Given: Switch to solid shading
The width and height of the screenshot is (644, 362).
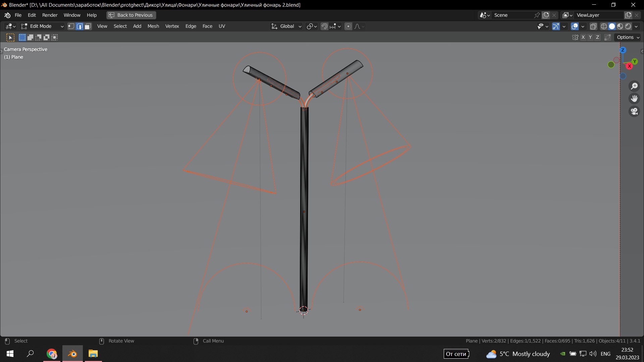Looking at the screenshot, I should point(612,26).
